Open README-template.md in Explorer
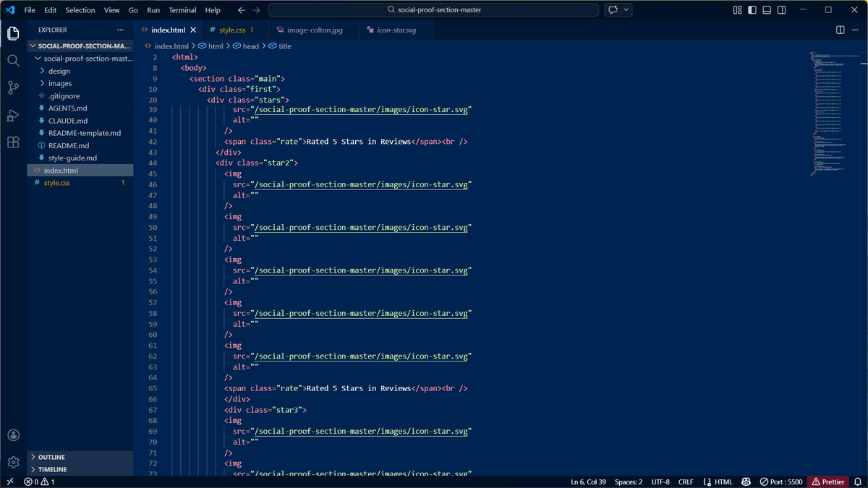 coord(80,133)
